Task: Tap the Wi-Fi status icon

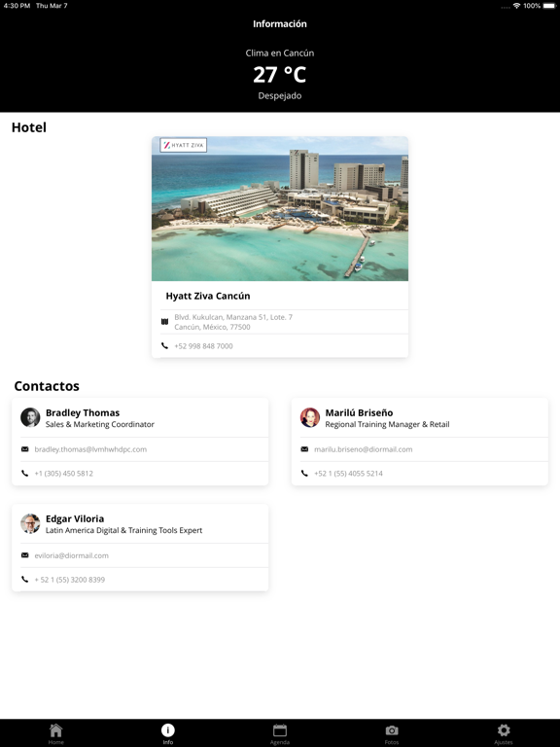Action: pyautogui.click(x=516, y=6)
